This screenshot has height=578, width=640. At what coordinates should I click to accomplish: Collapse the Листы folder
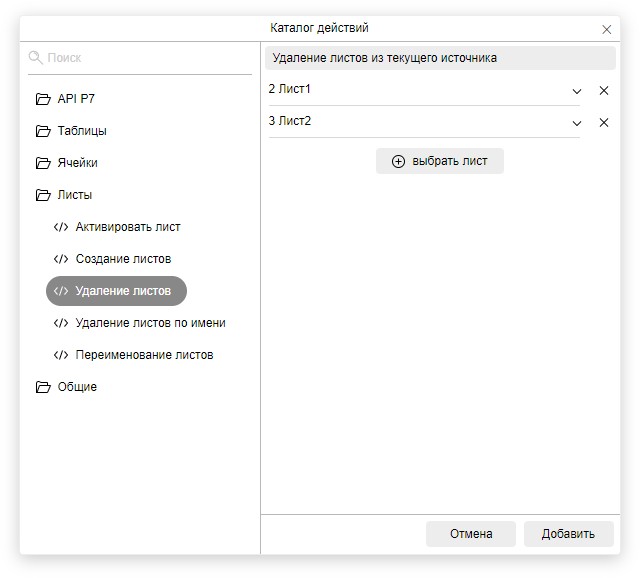(x=74, y=195)
